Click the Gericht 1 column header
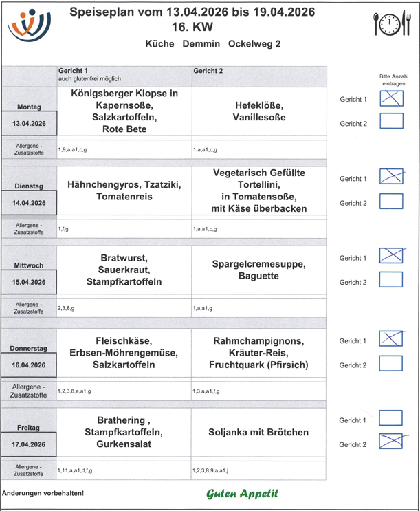This screenshot has width=420, height=511. point(124,74)
